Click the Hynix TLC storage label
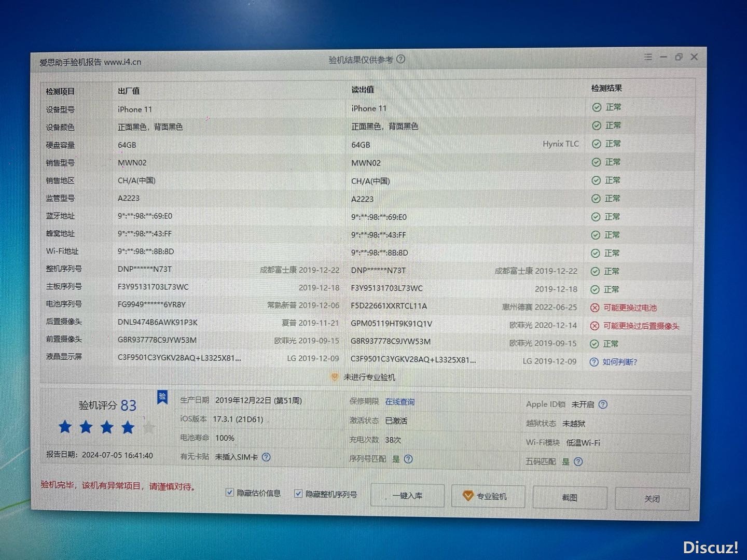This screenshot has height=560, width=747. (561, 144)
